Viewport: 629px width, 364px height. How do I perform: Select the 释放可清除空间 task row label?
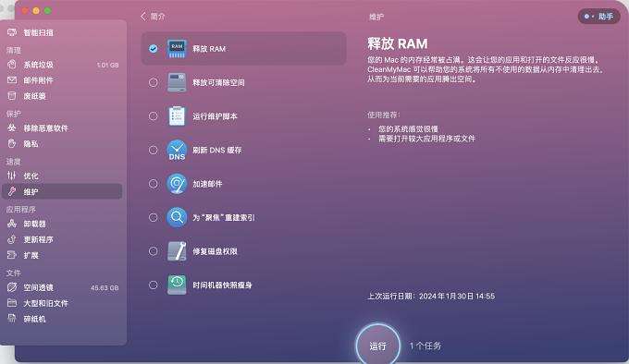[x=218, y=82]
